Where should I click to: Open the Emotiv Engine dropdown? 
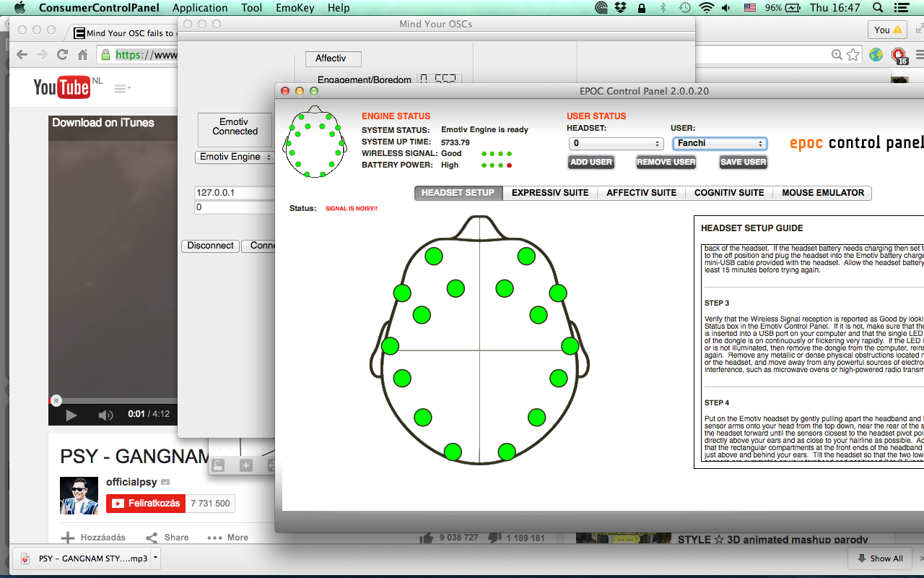click(235, 157)
